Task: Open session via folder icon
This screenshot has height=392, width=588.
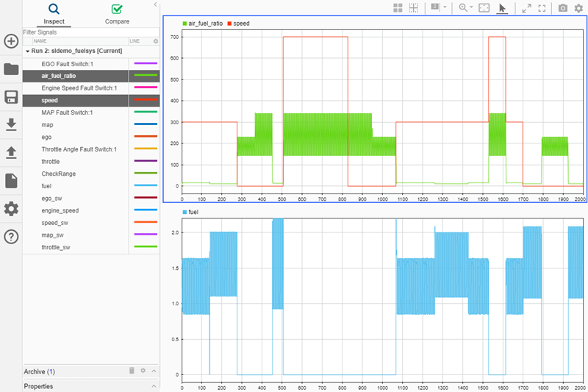Action: point(11,69)
